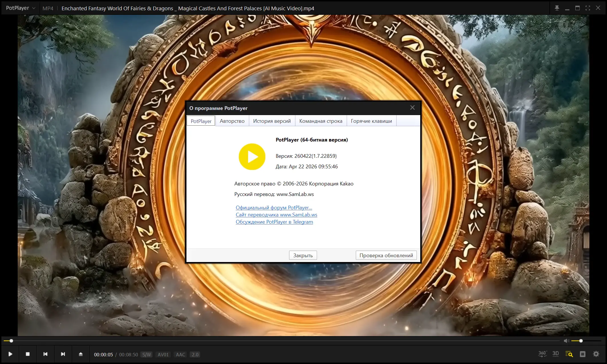Click the volume slider handle
Image resolution: width=607 pixels, height=364 pixels.
tap(581, 341)
